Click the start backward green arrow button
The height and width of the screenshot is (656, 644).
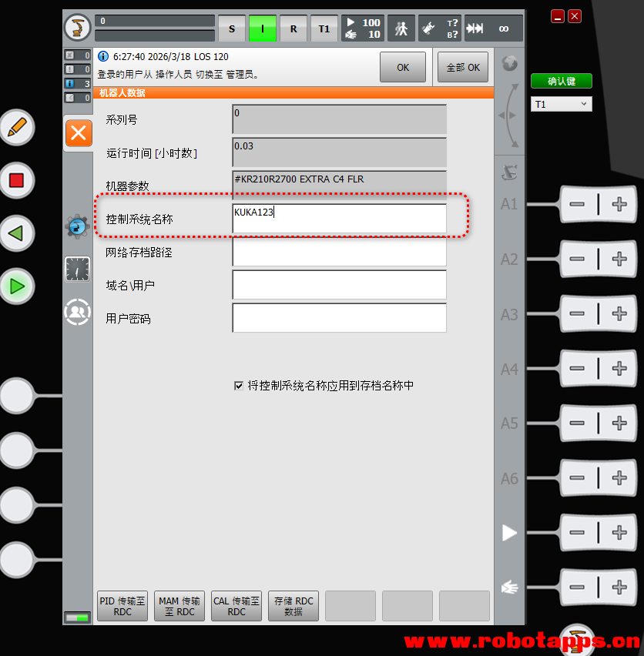[x=17, y=233]
